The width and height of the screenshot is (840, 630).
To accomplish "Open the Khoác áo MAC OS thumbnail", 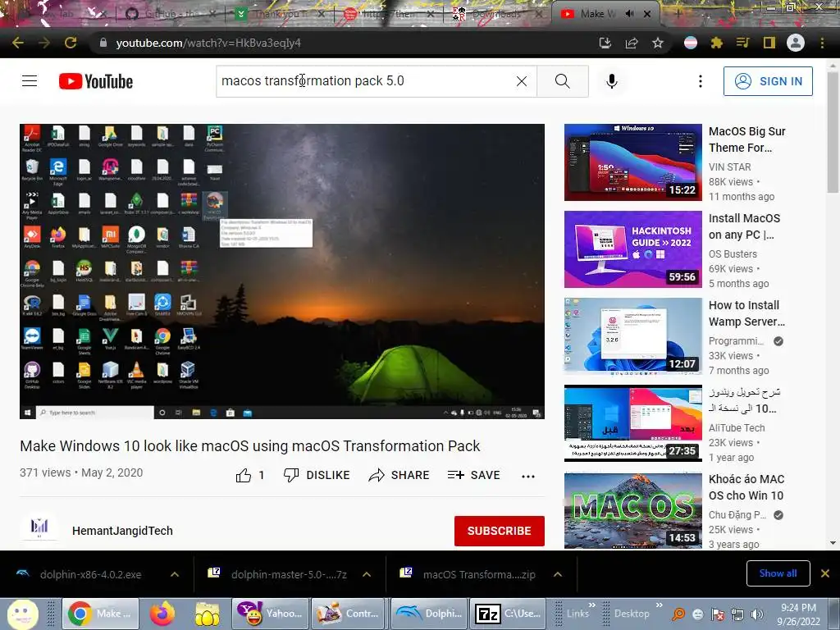I will pos(632,510).
